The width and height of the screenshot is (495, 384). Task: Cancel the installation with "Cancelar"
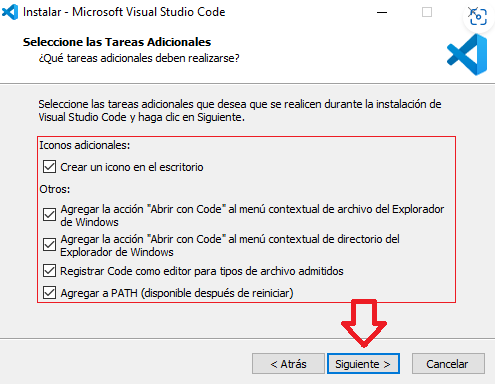[x=448, y=364]
